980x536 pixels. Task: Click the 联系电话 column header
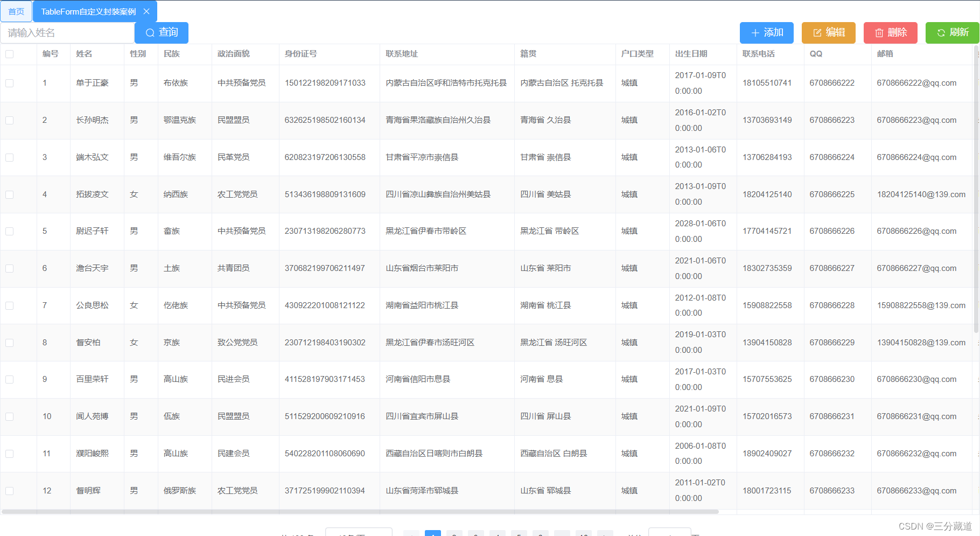[759, 54]
